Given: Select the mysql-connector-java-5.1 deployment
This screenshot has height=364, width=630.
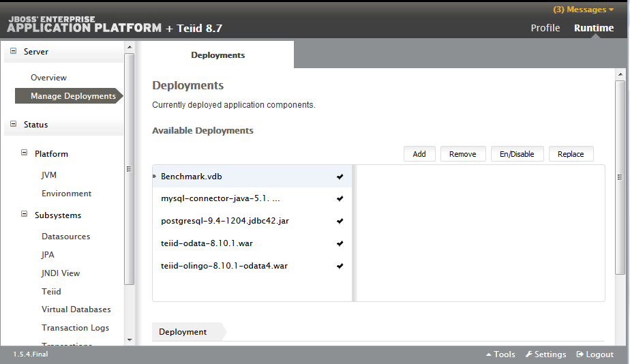Looking at the screenshot, I should click(x=252, y=198).
